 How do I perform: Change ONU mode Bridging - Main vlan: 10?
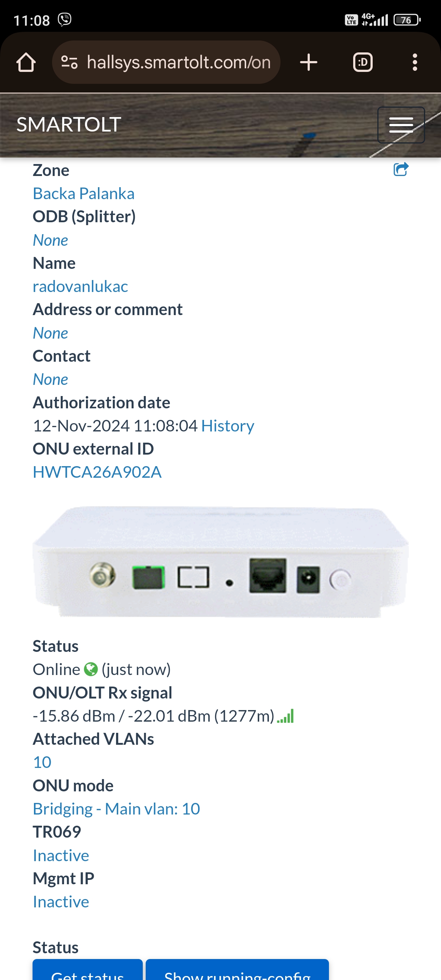[116, 809]
